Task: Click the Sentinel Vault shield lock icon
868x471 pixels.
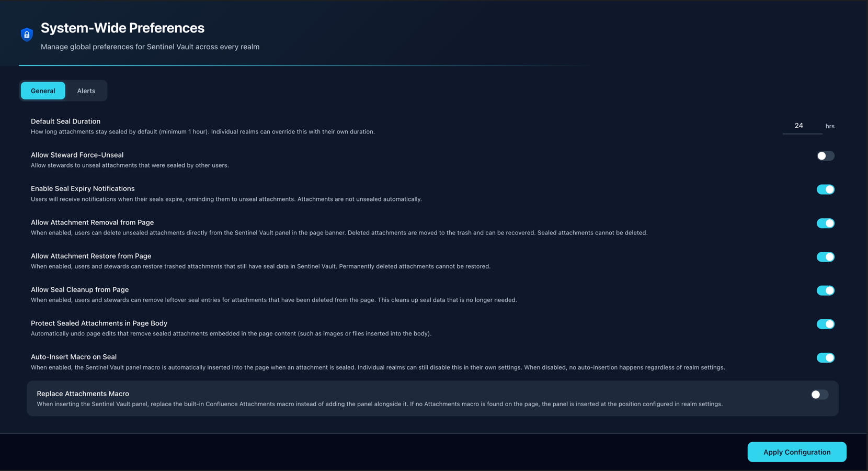Action: tap(27, 35)
